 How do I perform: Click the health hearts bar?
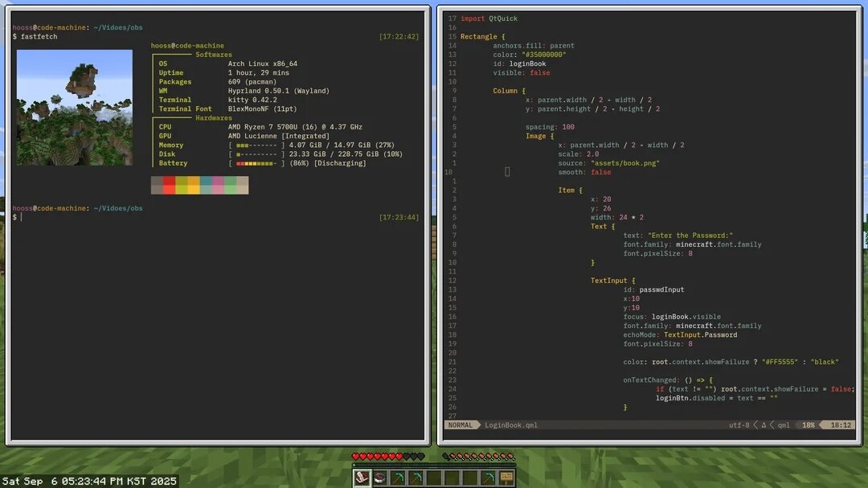pyautogui.click(x=388, y=457)
